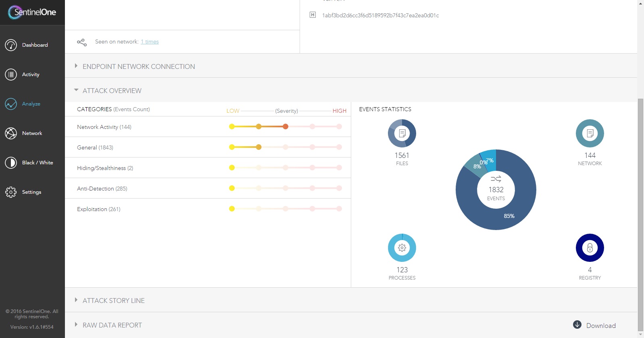Image resolution: width=644 pixels, height=338 pixels.
Task: Open the Dashboard gauge icon
Action: click(x=11, y=45)
